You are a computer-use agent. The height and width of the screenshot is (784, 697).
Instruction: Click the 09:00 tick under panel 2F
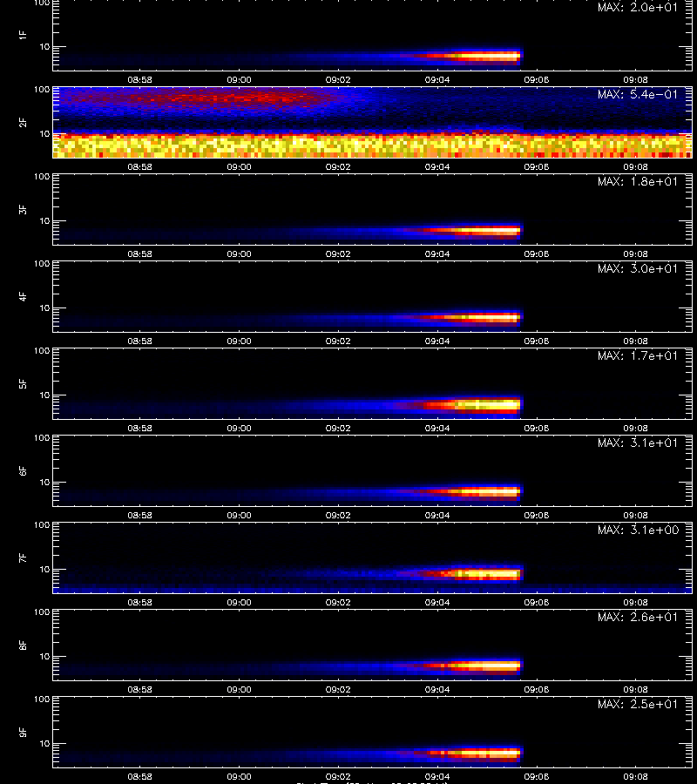coord(239,167)
